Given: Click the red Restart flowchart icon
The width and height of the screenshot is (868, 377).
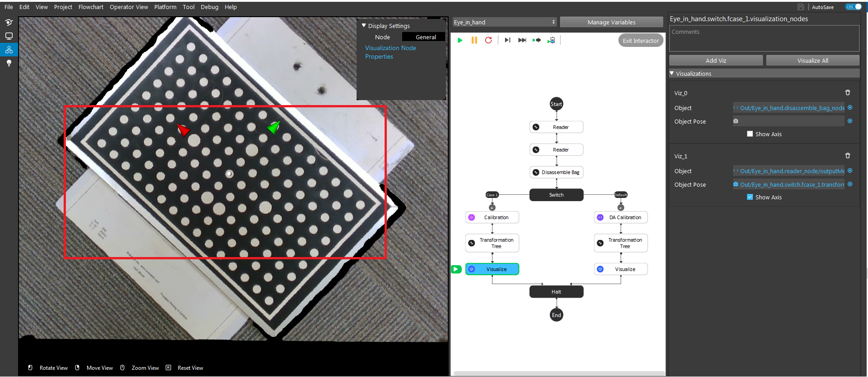Looking at the screenshot, I should (x=488, y=40).
